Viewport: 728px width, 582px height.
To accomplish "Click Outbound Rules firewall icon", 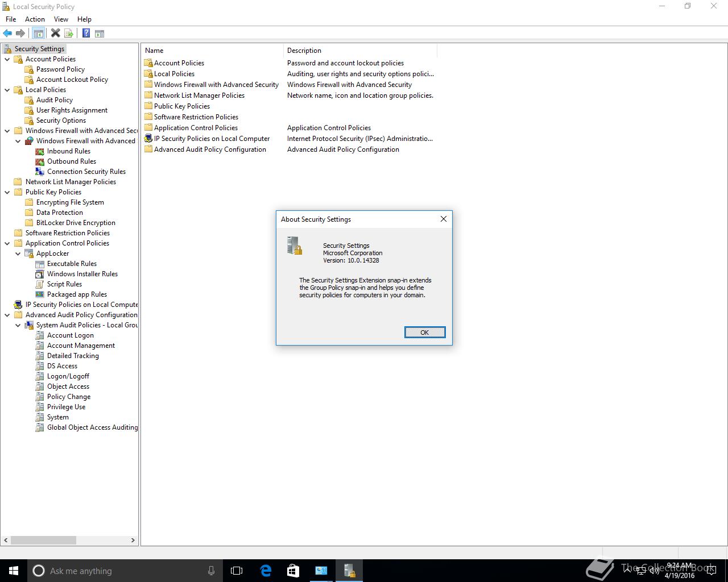I will coord(40,161).
